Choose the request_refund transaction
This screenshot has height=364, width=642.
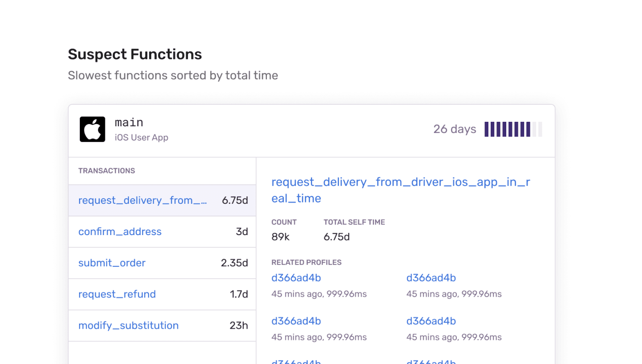pyautogui.click(x=117, y=294)
